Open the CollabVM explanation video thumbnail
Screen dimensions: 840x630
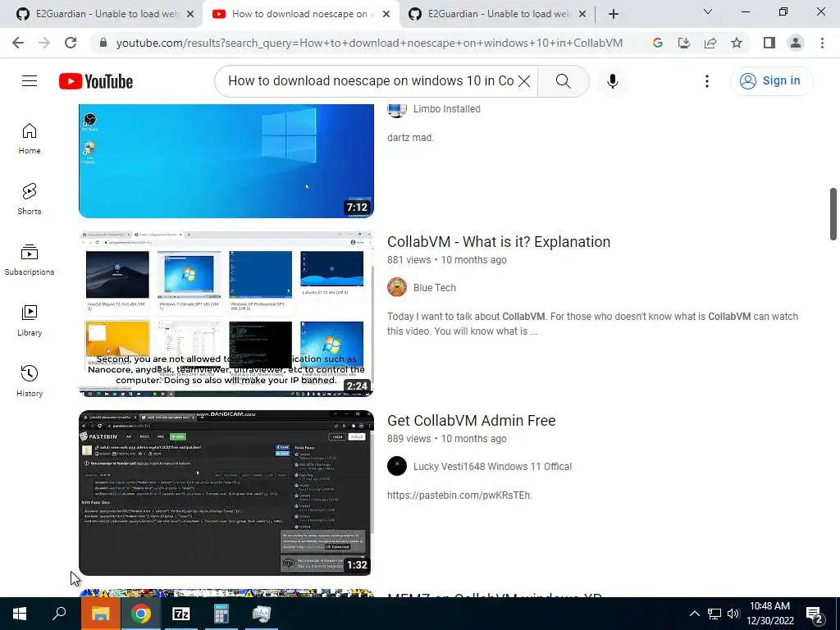[x=226, y=314]
